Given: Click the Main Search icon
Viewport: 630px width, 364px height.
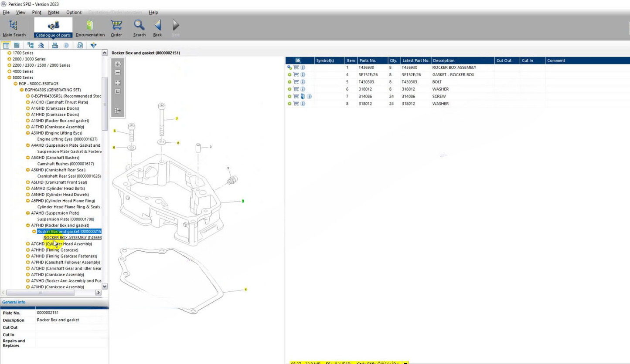Looking at the screenshot, I should (x=14, y=27).
